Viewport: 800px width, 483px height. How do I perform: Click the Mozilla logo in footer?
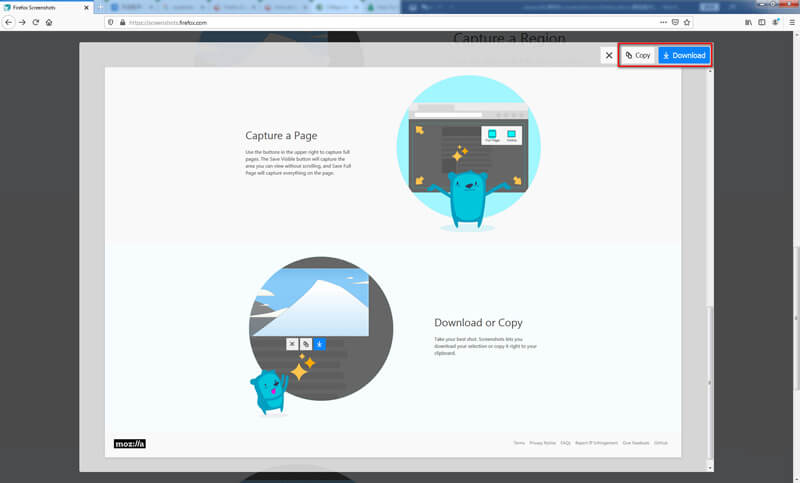pos(130,443)
